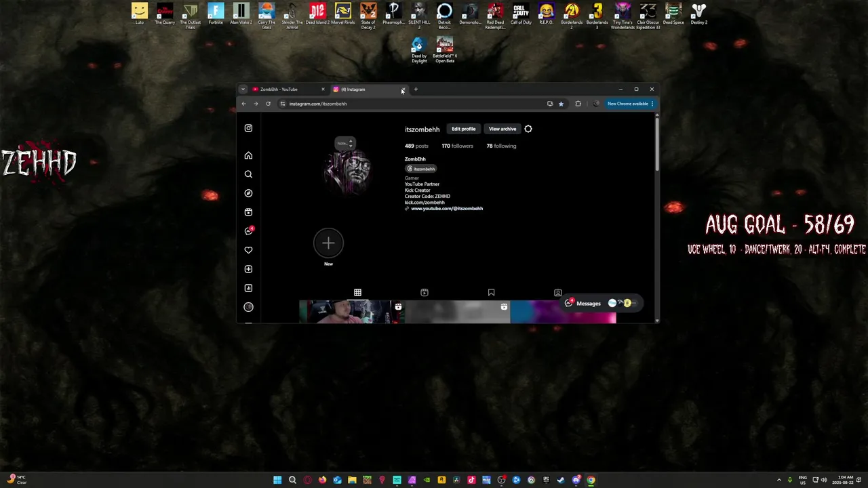Open Discord from taskbar
868x488 pixels.
point(576,480)
